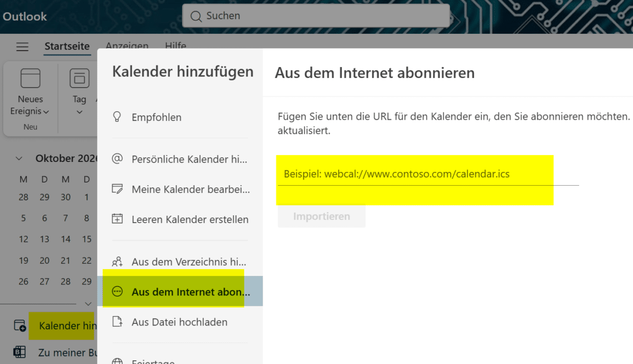Expand the Neues Ereignis dropdown arrow
The image size is (633, 364).
point(46,112)
